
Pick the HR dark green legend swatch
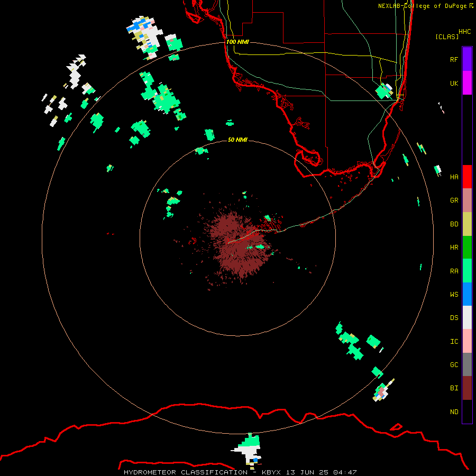click(x=467, y=247)
